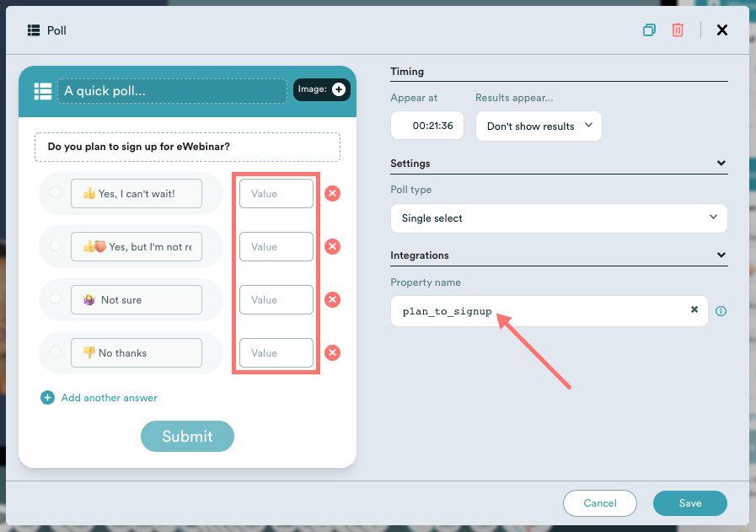Remove the 'Yes, I can't wait!' answer
The image size is (756, 532).
click(333, 194)
